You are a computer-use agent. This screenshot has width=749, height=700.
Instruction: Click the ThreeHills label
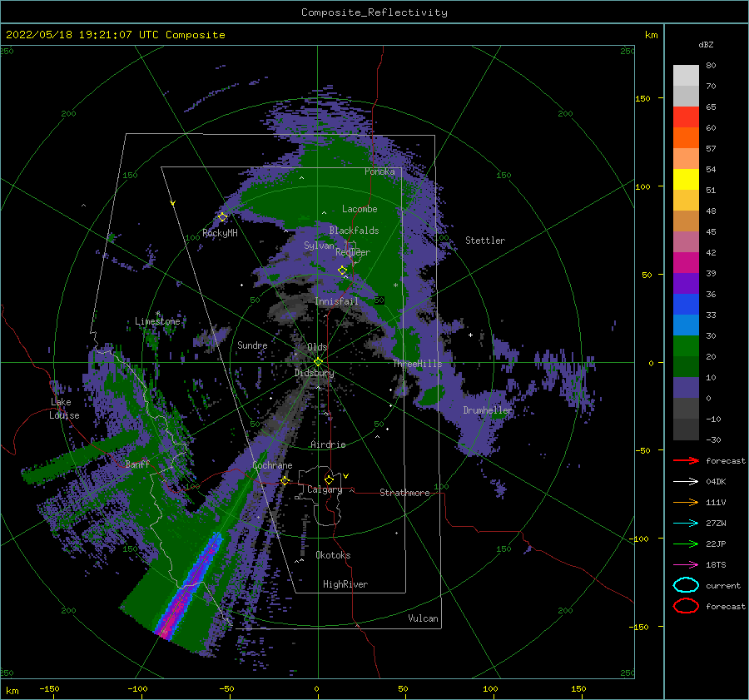[417, 364]
